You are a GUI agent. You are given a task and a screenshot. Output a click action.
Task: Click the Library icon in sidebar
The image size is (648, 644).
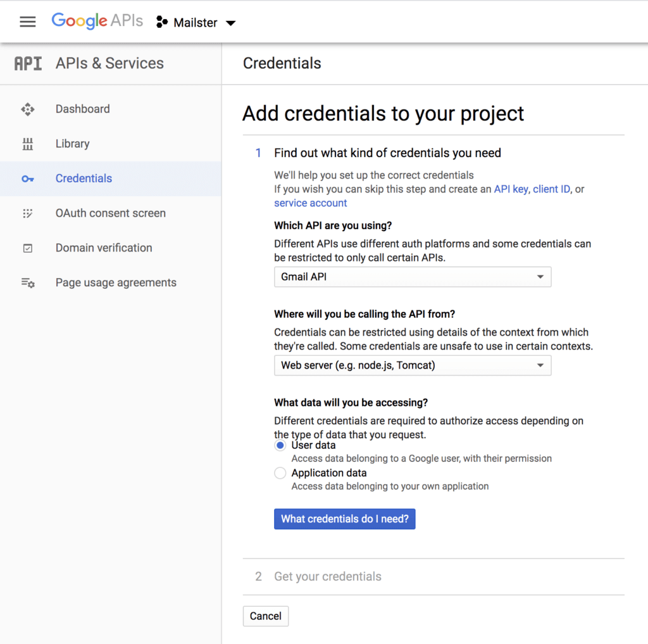click(x=28, y=144)
